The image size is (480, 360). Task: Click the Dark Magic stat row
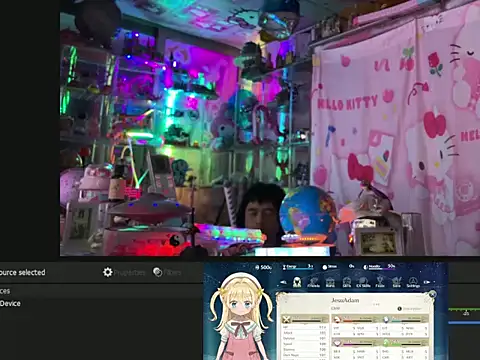point(304,355)
